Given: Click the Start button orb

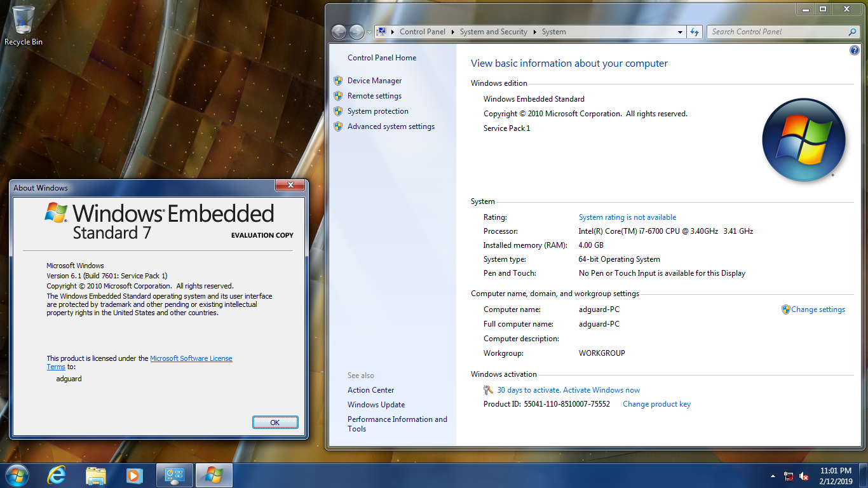Looking at the screenshot, I should pos(17,475).
